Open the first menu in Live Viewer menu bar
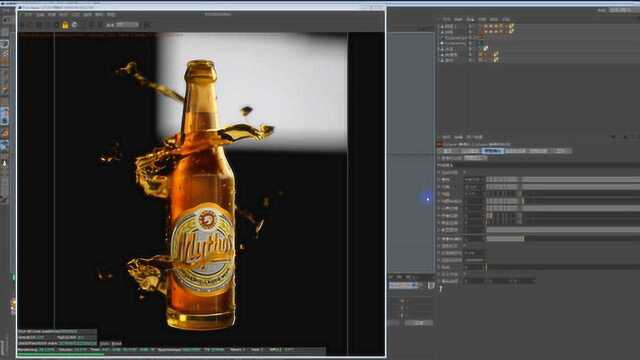The height and width of the screenshot is (360, 640). click(x=28, y=14)
